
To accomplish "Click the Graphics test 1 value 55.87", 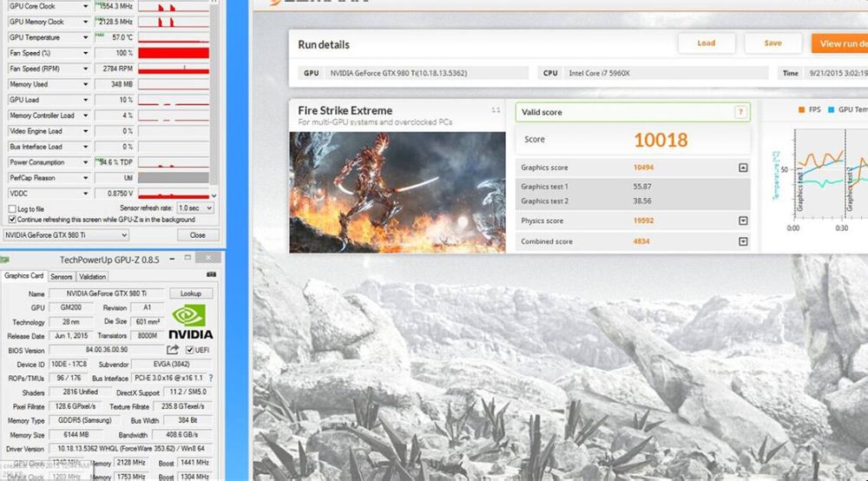I will coord(642,187).
